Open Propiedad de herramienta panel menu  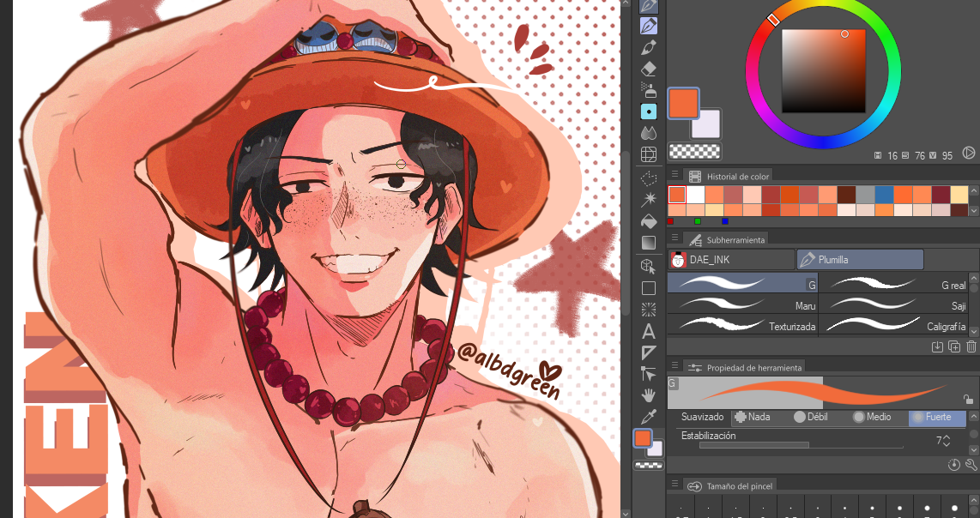pos(675,365)
